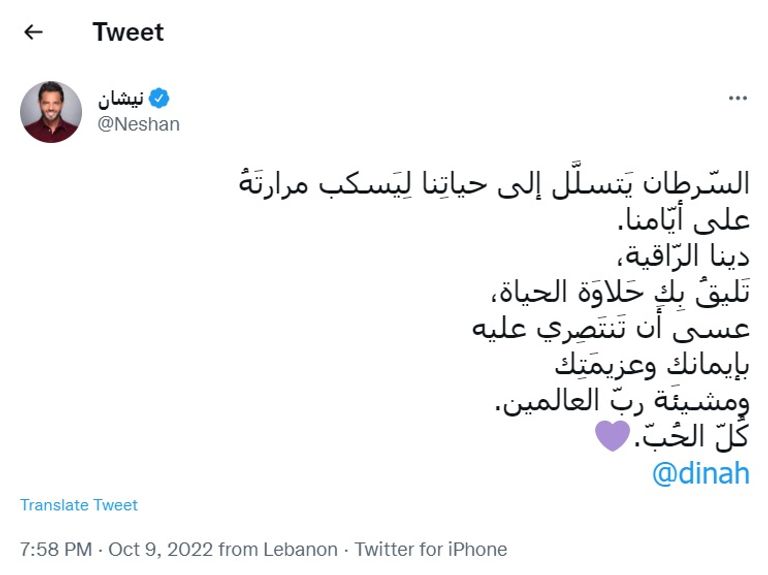
Task: Click the line دينا الرّاقية
Action: click(676, 258)
